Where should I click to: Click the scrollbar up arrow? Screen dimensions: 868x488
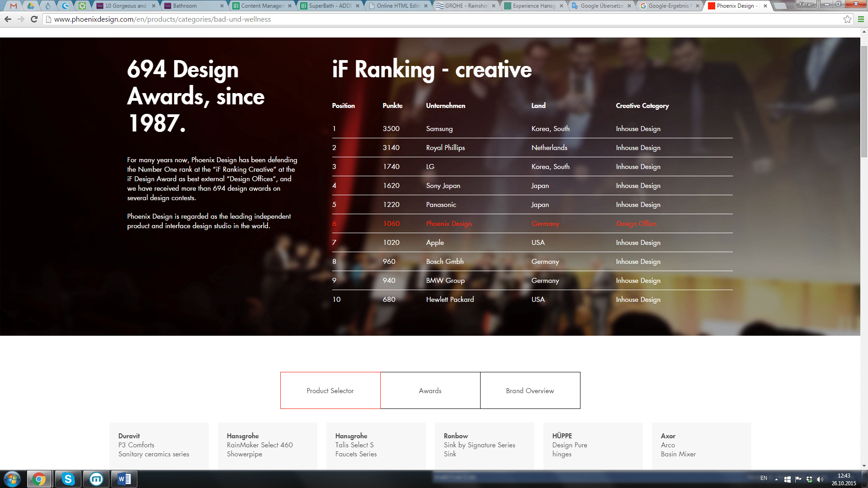864,32
